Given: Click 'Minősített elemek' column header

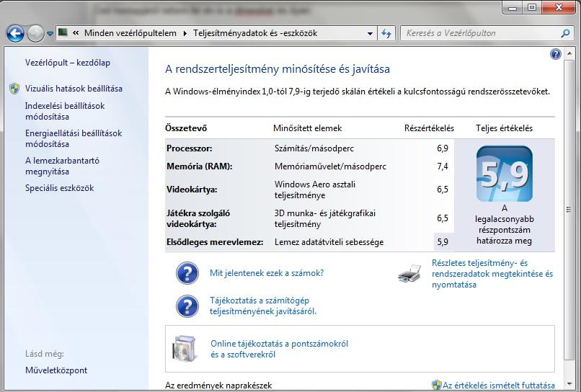Looking at the screenshot, I should click(x=308, y=128).
